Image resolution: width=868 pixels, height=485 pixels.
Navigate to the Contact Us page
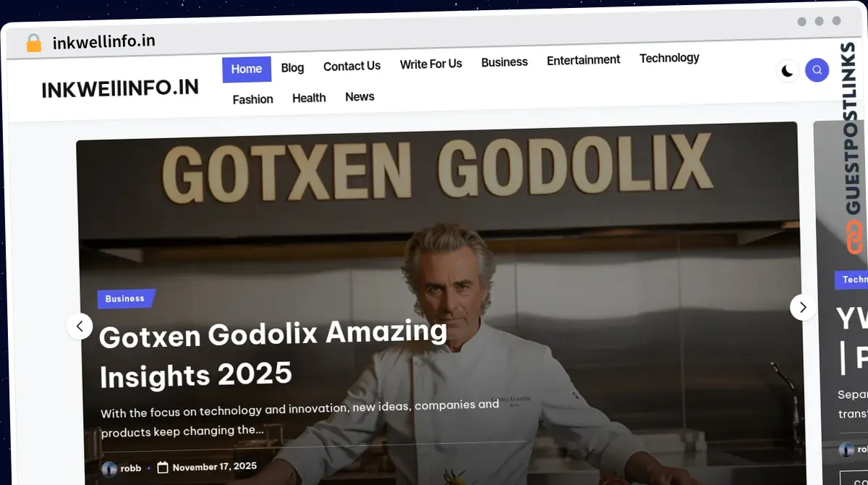[352, 66]
